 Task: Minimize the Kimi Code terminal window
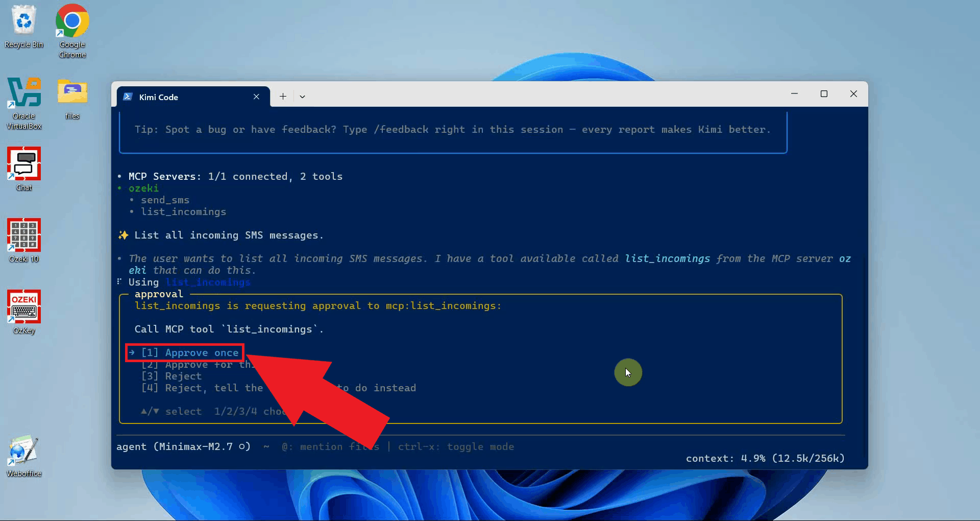tap(794, 93)
